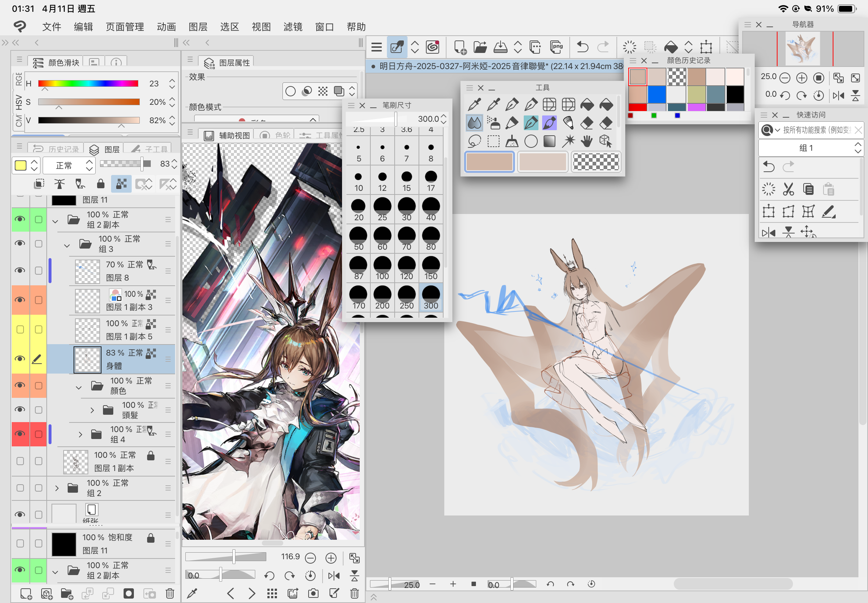868x603 pixels.
Task: Pick black swatch in color history
Action: 734,94
